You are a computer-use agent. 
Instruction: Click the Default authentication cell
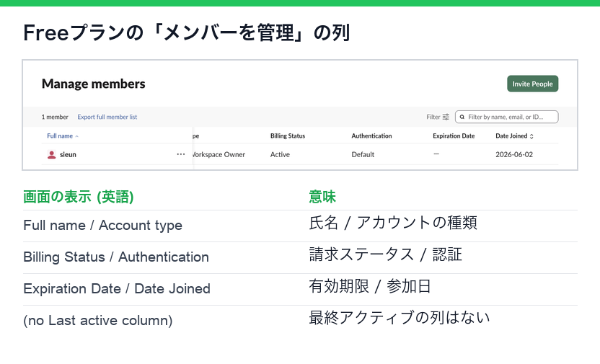[363, 154]
